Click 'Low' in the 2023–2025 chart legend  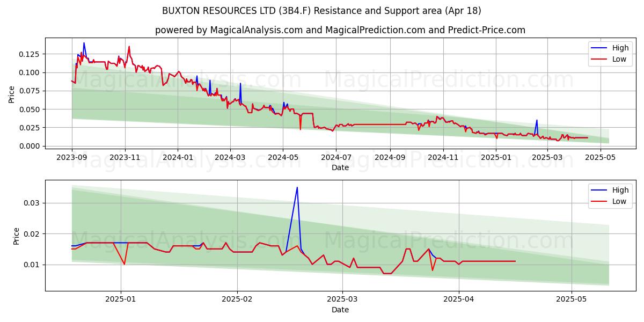619,60
